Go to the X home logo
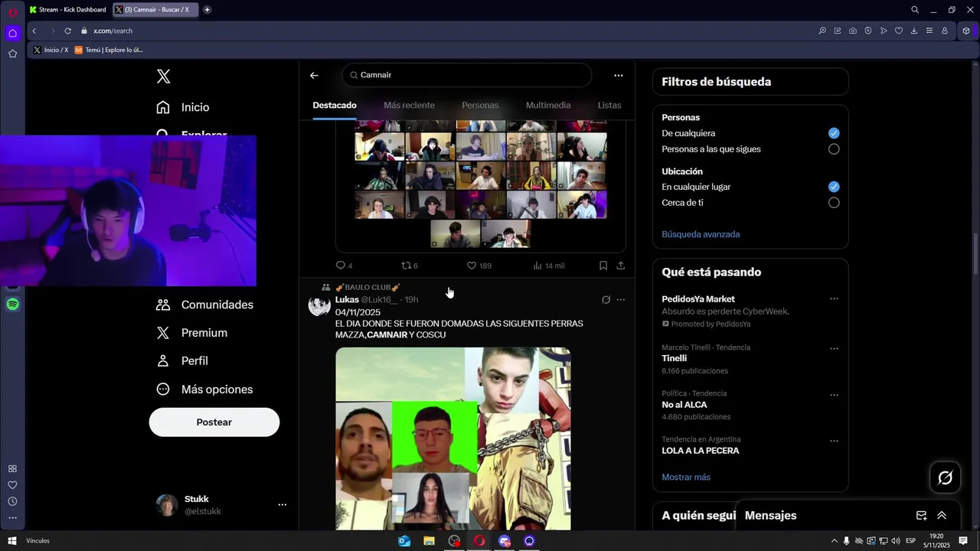The image size is (980, 551). coord(163,77)
